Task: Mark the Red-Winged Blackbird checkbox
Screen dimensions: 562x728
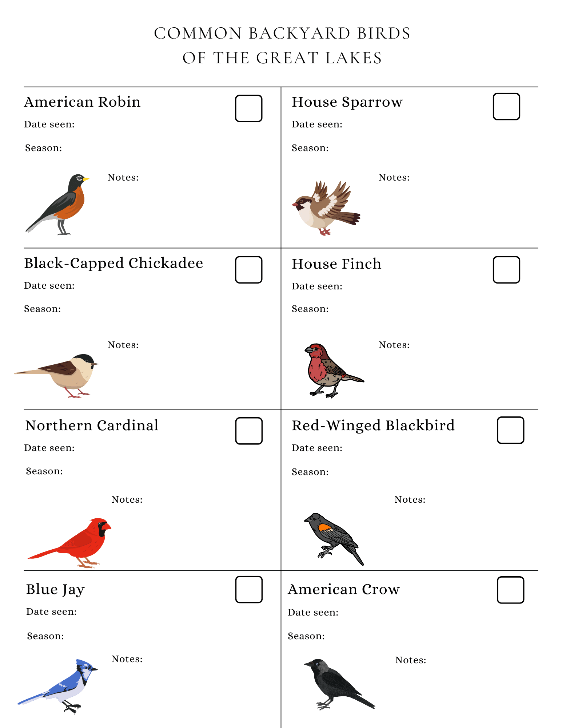Action: pos(510,430)
